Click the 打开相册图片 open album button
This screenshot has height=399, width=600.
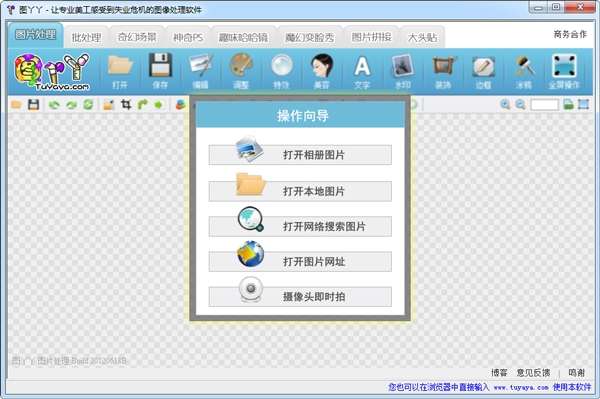(x=300, y=155)
